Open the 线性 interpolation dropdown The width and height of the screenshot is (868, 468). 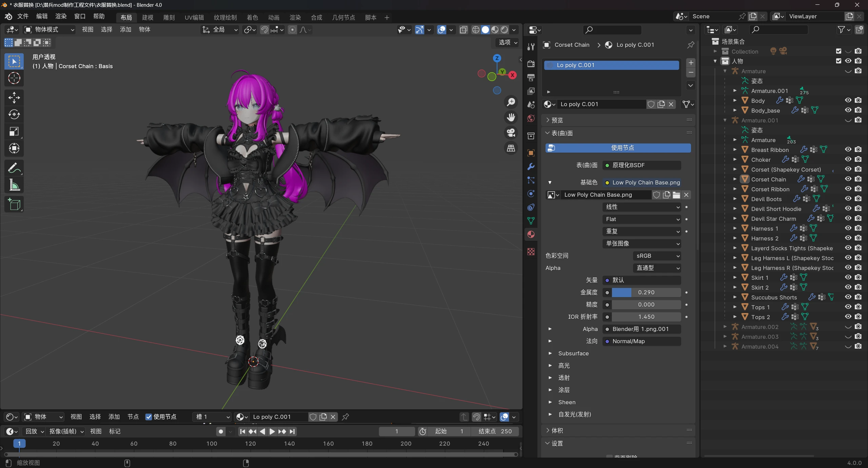coord(642,207)
